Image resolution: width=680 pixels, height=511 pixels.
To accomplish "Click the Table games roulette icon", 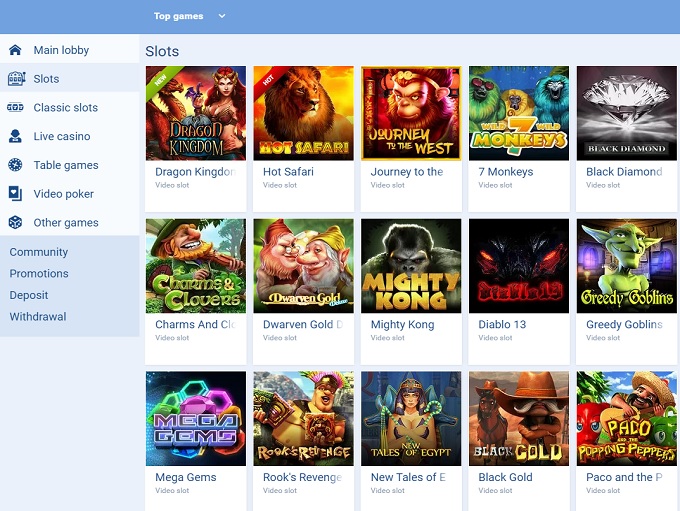I will [15, 165].
